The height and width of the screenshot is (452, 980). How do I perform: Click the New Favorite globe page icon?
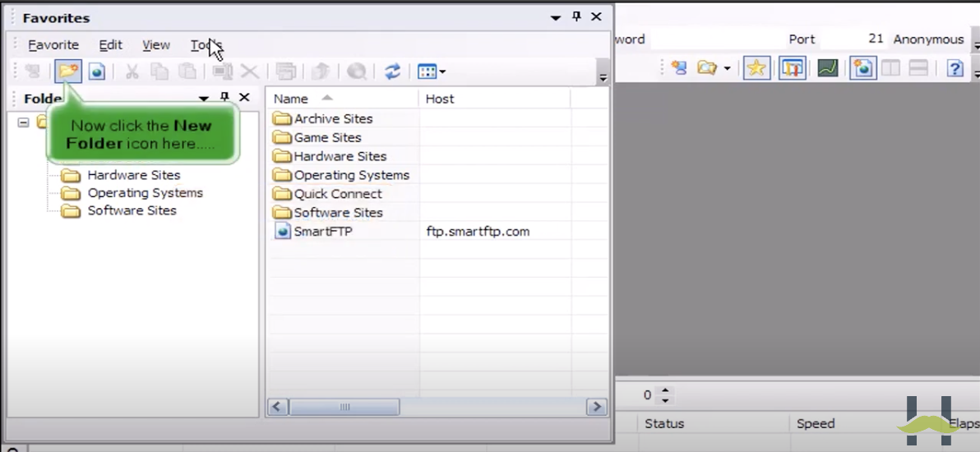coord(96,71)
